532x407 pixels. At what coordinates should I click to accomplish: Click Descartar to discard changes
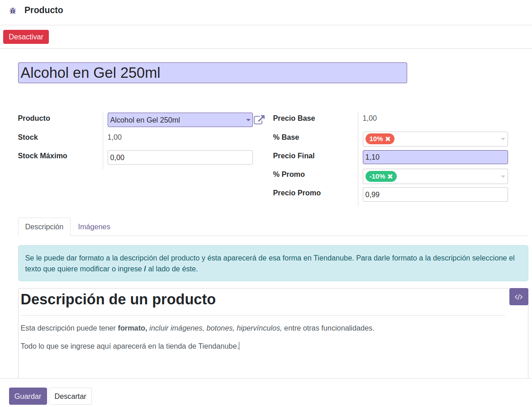(70, 396)
